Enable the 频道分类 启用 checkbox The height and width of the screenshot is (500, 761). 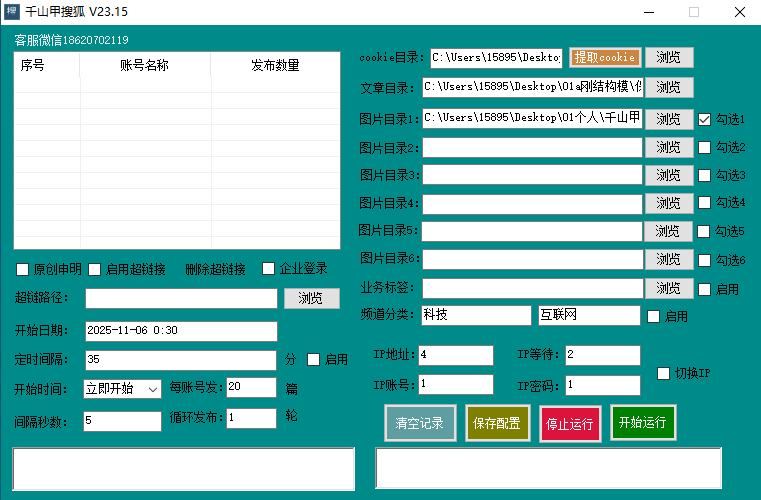[x=654, y=317]
